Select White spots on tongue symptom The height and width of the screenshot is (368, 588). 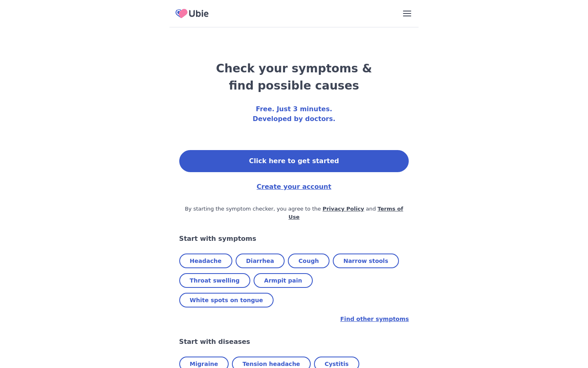click(x=226, y=300)
